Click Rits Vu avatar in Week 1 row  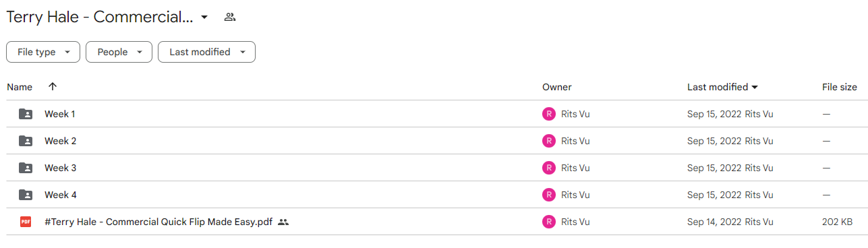(x=549, y=114)
